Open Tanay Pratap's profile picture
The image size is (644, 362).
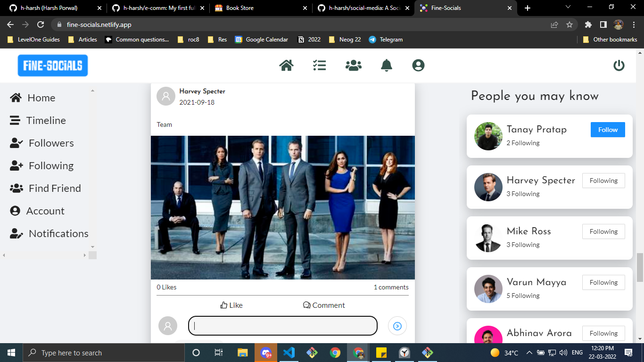tap(488, 136)
